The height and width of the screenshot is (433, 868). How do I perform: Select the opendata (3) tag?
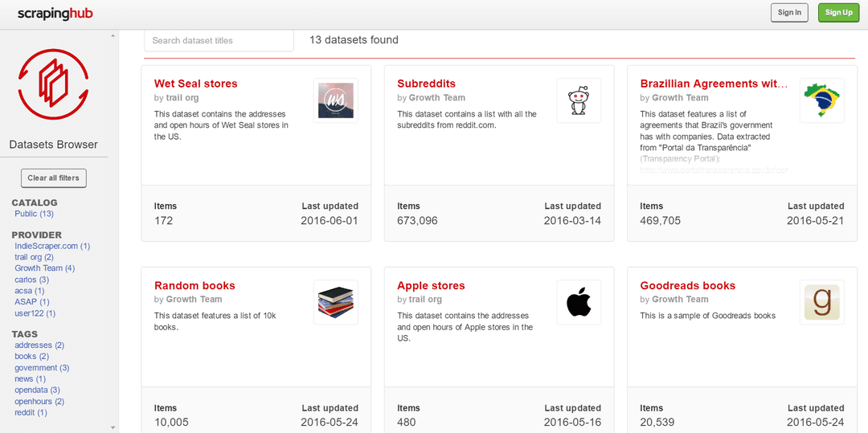(x=37, y=390)
